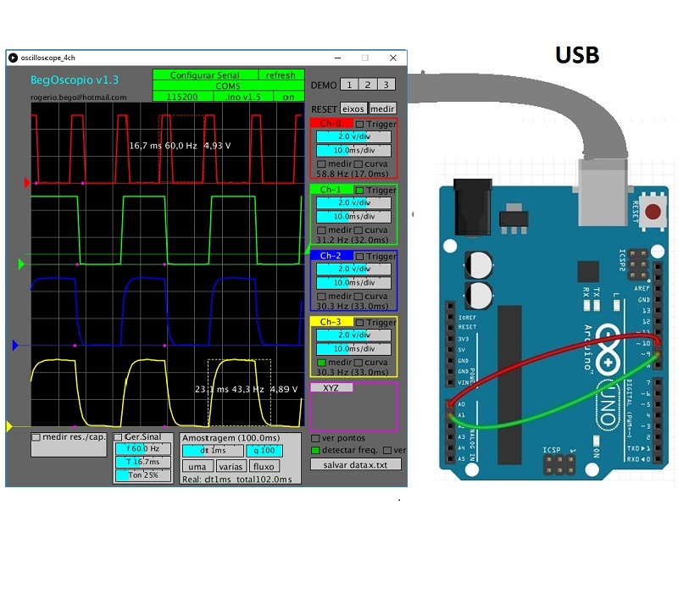Click the Ch-1 trigger level arrow marker
Screen dimensions: 678x616
click(308, 250)
